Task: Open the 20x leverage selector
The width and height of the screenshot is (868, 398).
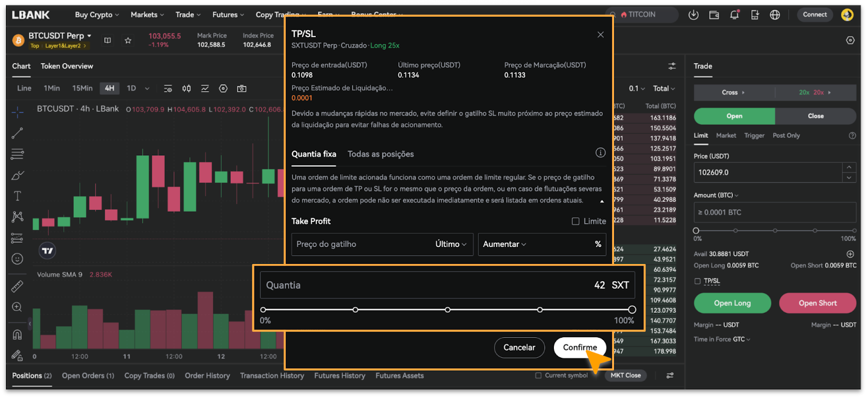Action: click(x=815, y=93)
